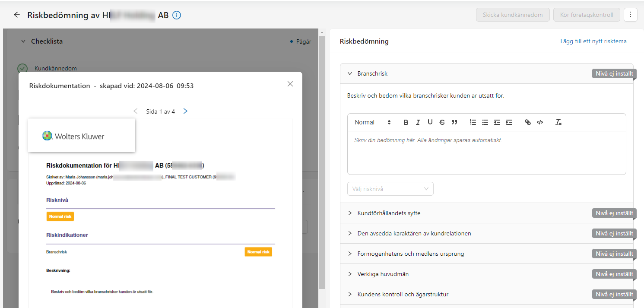Click the Risknivå heading in the document
This screenshot has width=644, height=308.
coord(57,200)
